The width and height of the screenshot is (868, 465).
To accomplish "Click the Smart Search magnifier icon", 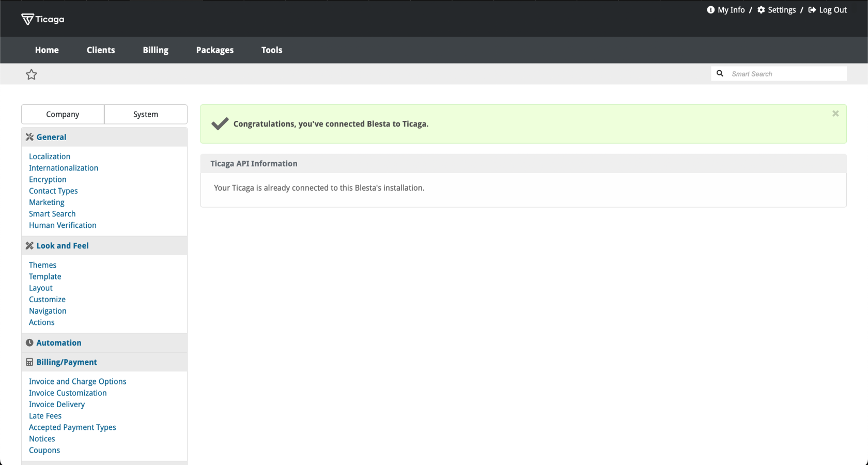I will pyautogui.click(x=720, y=73).
